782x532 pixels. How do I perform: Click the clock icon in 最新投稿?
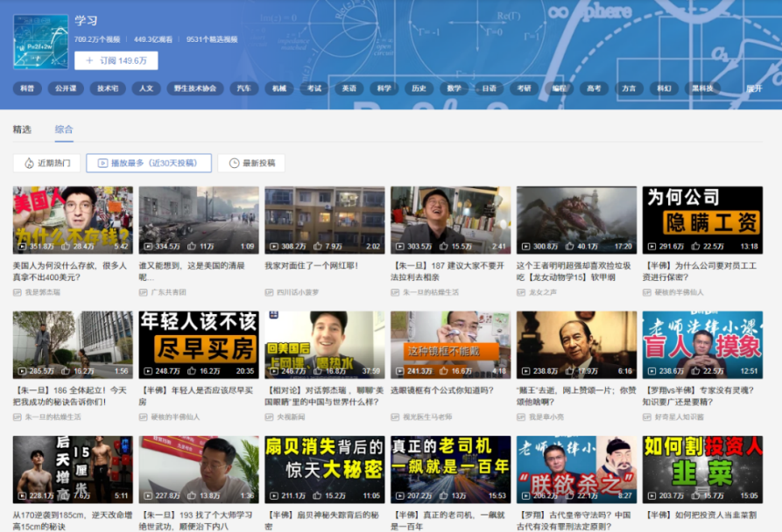pos(234,163)
